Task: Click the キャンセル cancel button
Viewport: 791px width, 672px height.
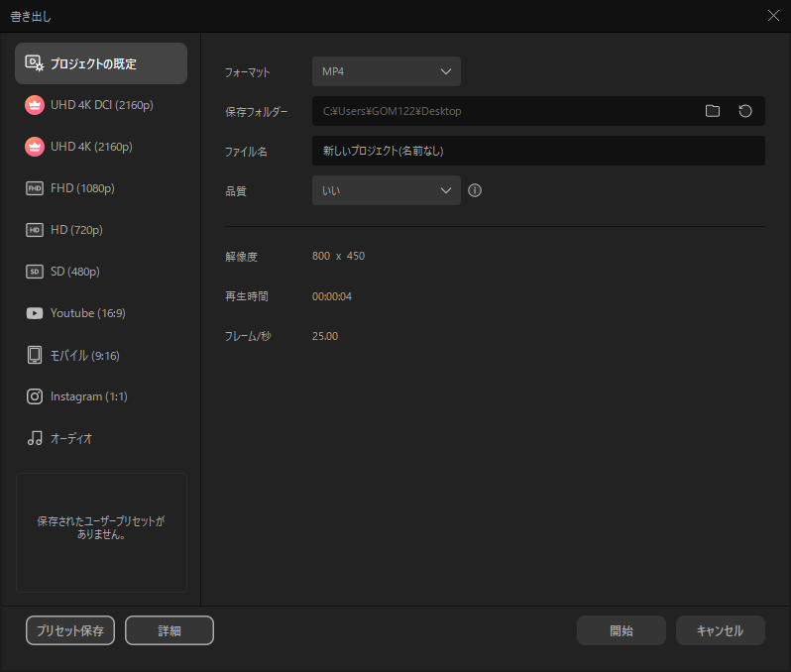Action: coord(720,630)
